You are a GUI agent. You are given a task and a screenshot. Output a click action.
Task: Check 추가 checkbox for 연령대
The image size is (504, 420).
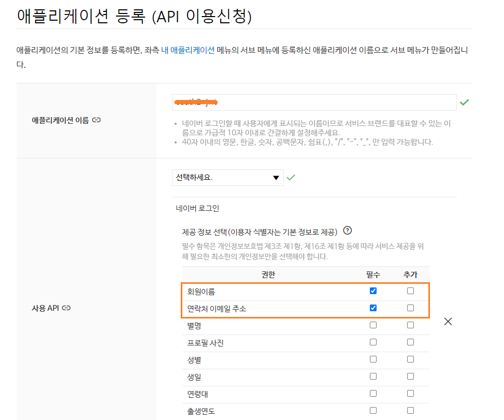click(x=410, y=393)
